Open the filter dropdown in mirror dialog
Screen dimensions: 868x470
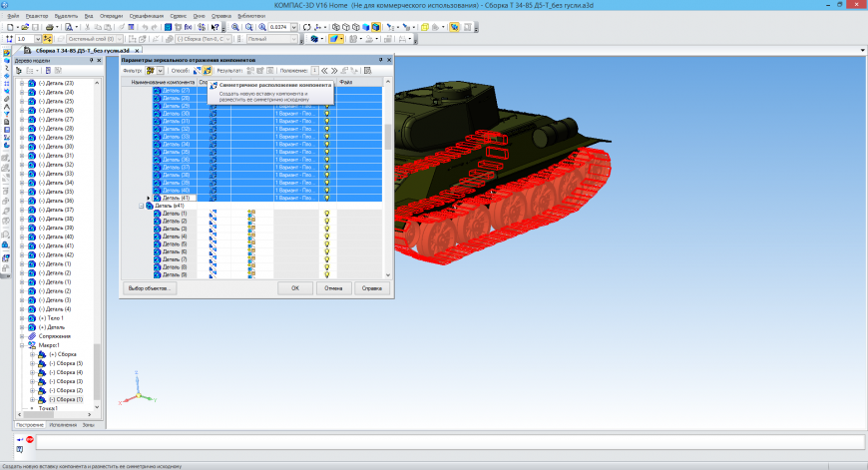(x=160, y=70)
